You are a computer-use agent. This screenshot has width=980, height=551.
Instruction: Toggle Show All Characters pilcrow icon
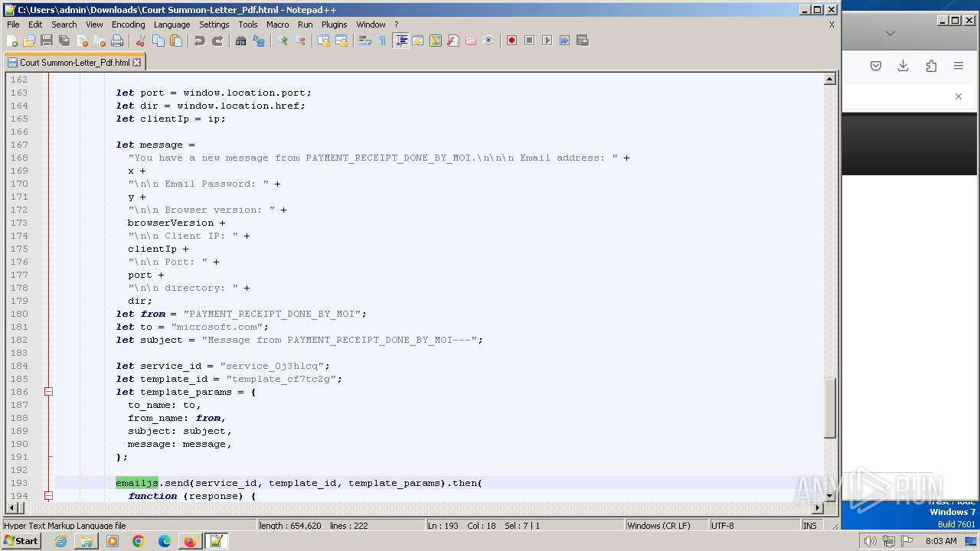[x=383, y=41]
